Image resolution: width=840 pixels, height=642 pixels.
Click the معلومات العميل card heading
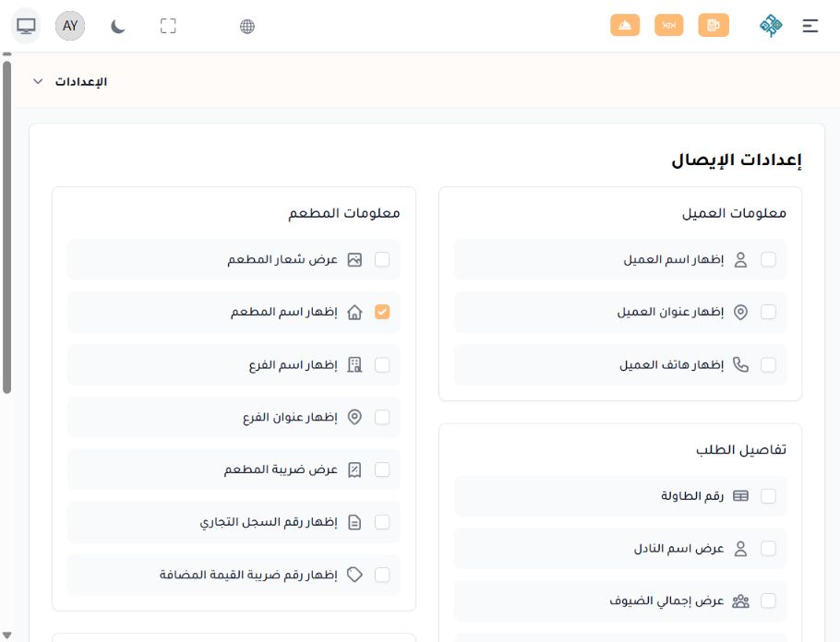[734, 213]
